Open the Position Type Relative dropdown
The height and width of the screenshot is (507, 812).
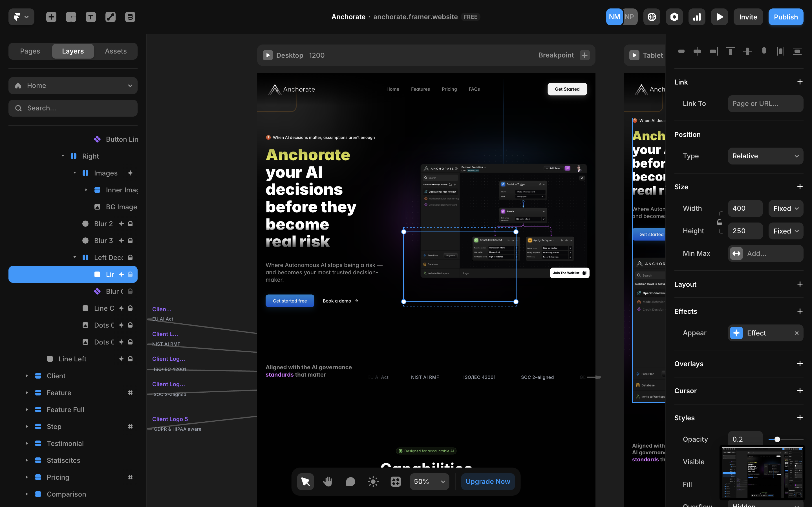[765, 156]
